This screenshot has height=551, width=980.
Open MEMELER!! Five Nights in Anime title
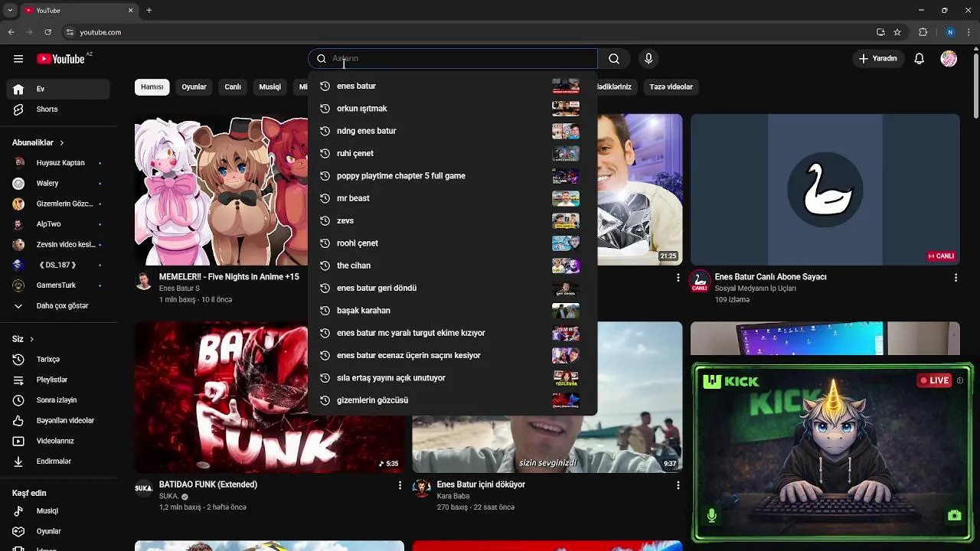point(229,277)
